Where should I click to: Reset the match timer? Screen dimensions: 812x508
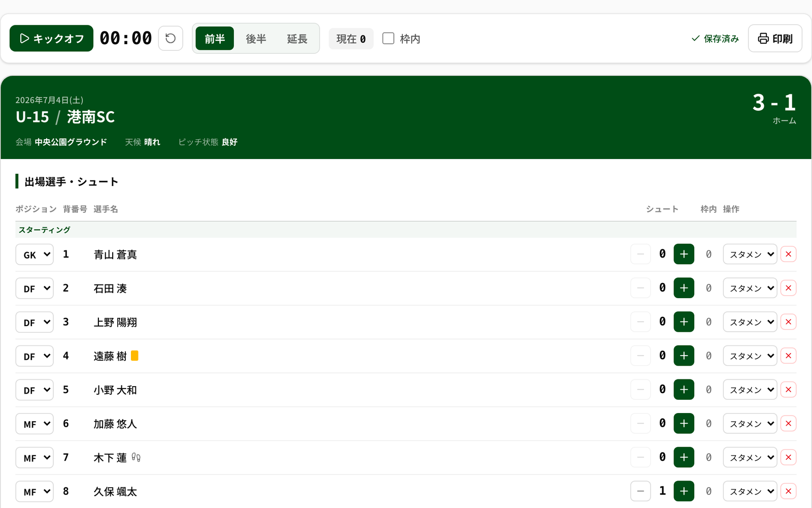pos(171,39)
